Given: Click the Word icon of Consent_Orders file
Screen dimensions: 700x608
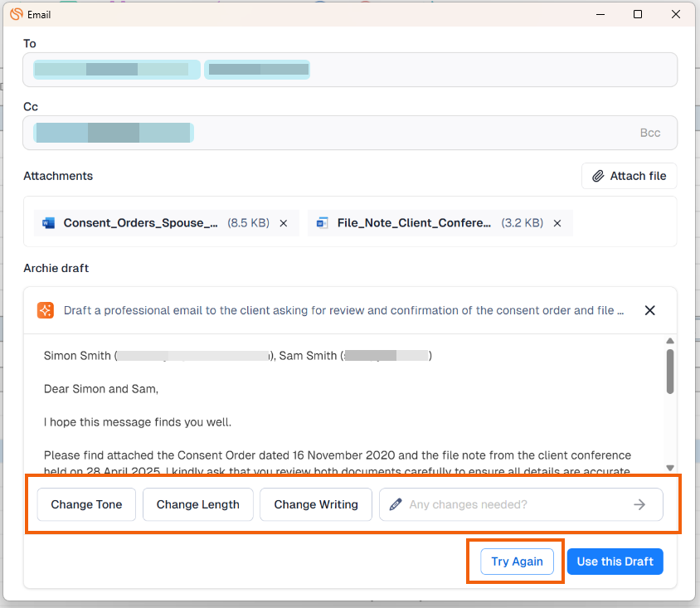Looking at the screenshot, I should pyautogui.click(x=48, y=223).
